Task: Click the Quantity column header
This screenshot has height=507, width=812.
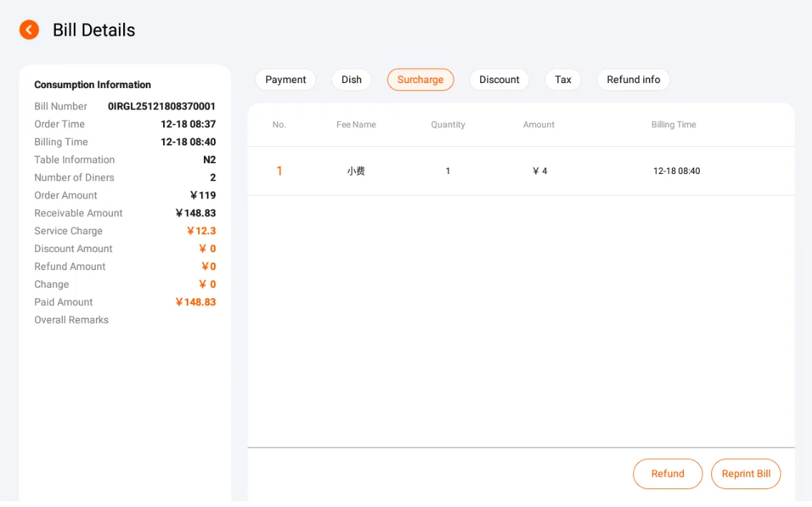Action: [448, 125]
